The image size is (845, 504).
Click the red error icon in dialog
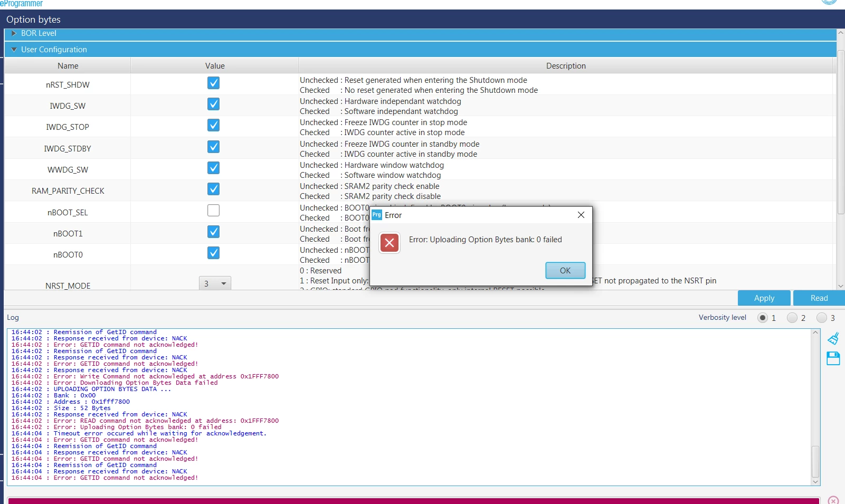[390, 243]
